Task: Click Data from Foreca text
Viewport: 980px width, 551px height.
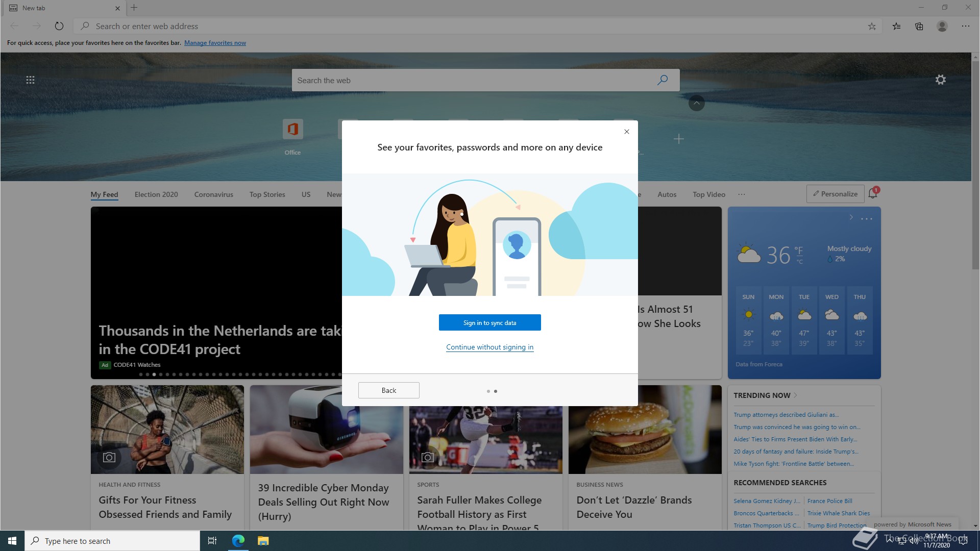Action: tap(758, 364)
